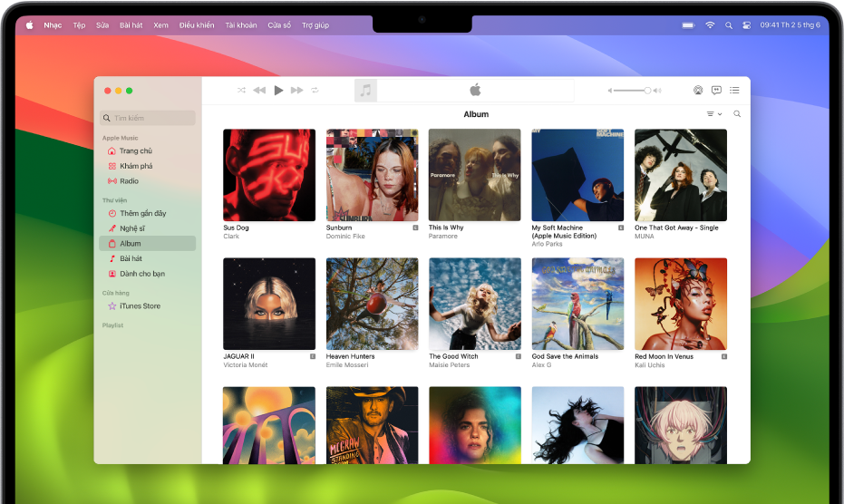Screen dimensions: 844x504
Task: Start playback with the Play button
Action: pos(278,90)
